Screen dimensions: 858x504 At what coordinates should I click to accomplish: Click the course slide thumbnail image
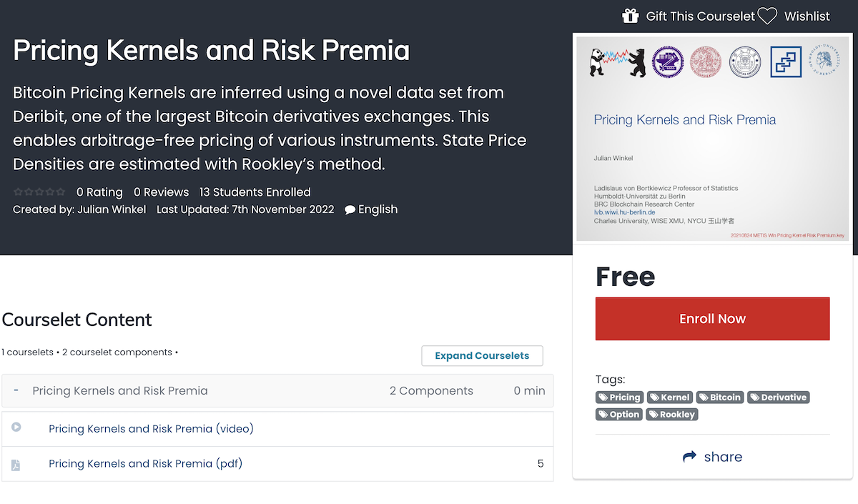pyautogui.click(x=712, y=139)
